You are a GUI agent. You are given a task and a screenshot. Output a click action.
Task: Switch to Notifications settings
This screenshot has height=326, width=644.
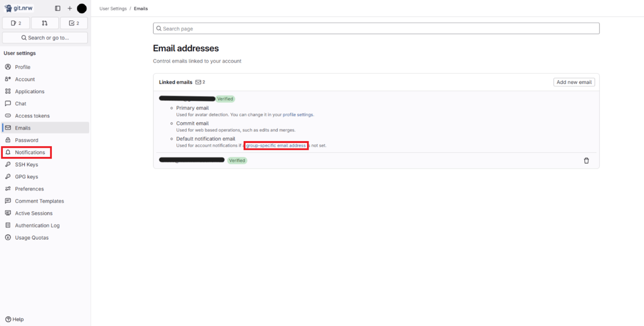30,152
